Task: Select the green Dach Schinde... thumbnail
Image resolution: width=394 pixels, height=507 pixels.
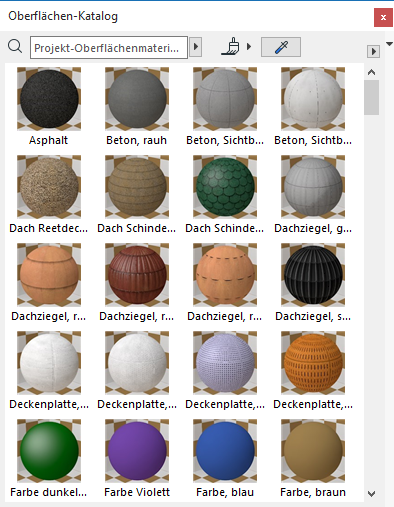Action: tap(225, 187)
